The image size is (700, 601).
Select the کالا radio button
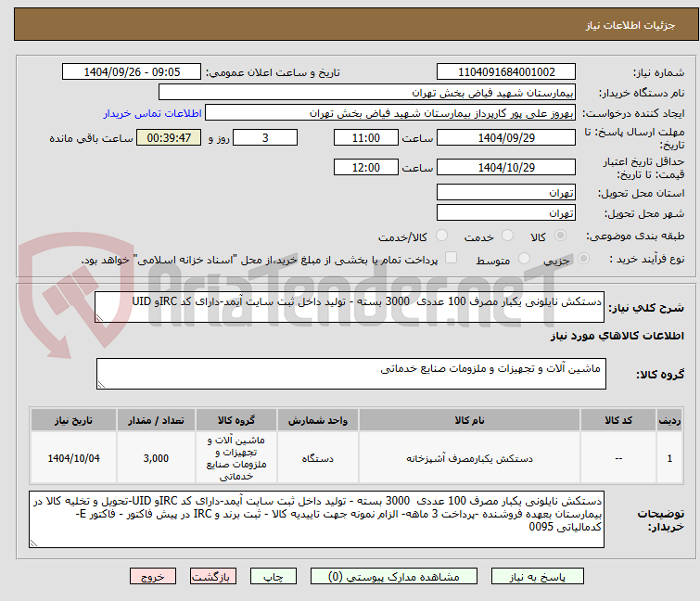pyautogui.click(x=560, y=236)
